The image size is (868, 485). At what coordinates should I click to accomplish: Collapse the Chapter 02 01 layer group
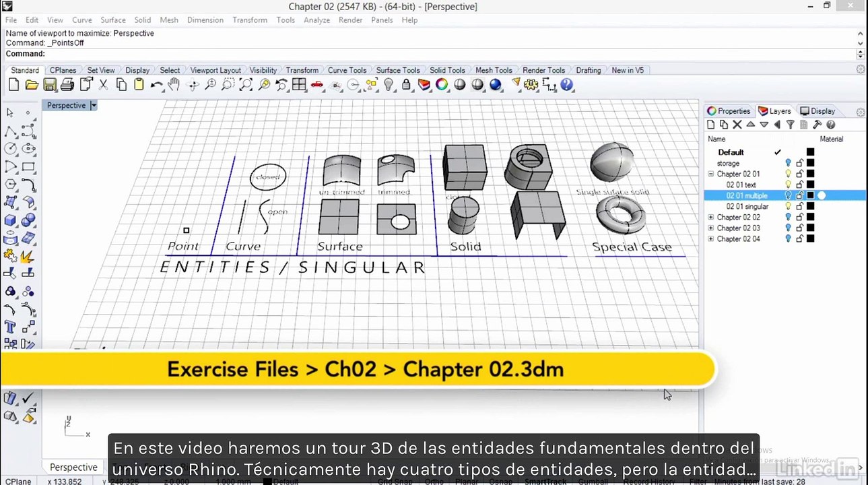(711, 174)
